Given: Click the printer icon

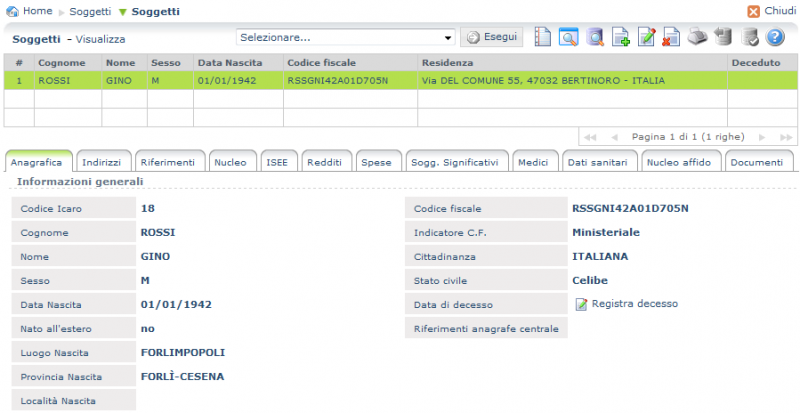Looking at the screenshot, I should 697,37.
